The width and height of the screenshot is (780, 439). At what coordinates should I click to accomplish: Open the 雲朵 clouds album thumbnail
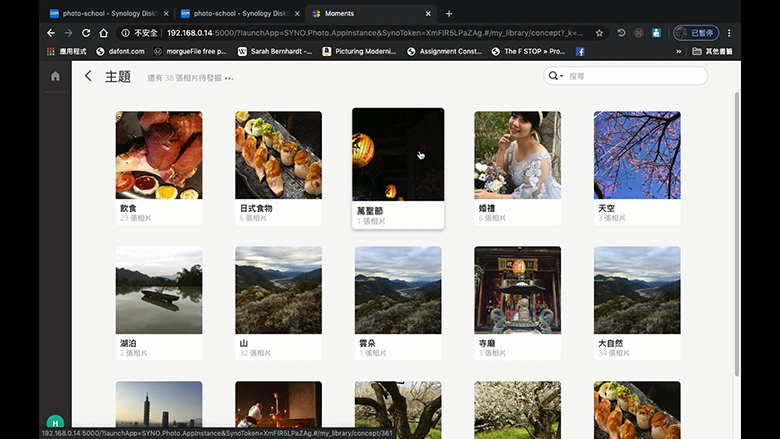pyautogui.click(x=398, y=290)
